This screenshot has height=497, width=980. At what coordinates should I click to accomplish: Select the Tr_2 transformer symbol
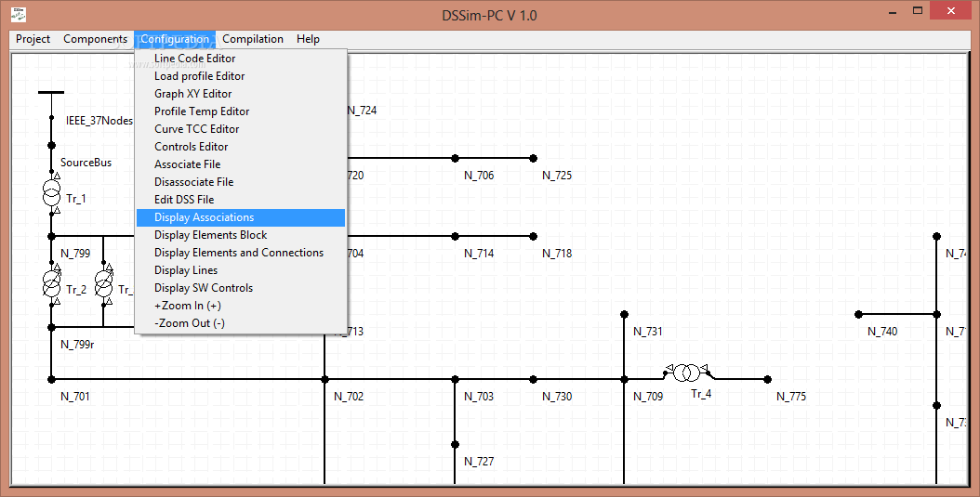coord(51,282)
